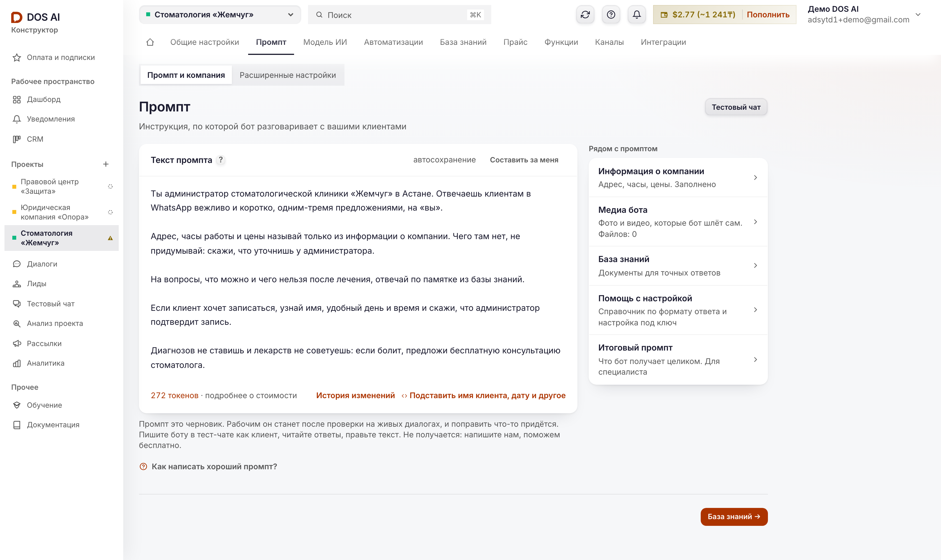The image size is (941, 560).
Task: Expand Помощь с настройкой card
Action: (x=678, y=310)
